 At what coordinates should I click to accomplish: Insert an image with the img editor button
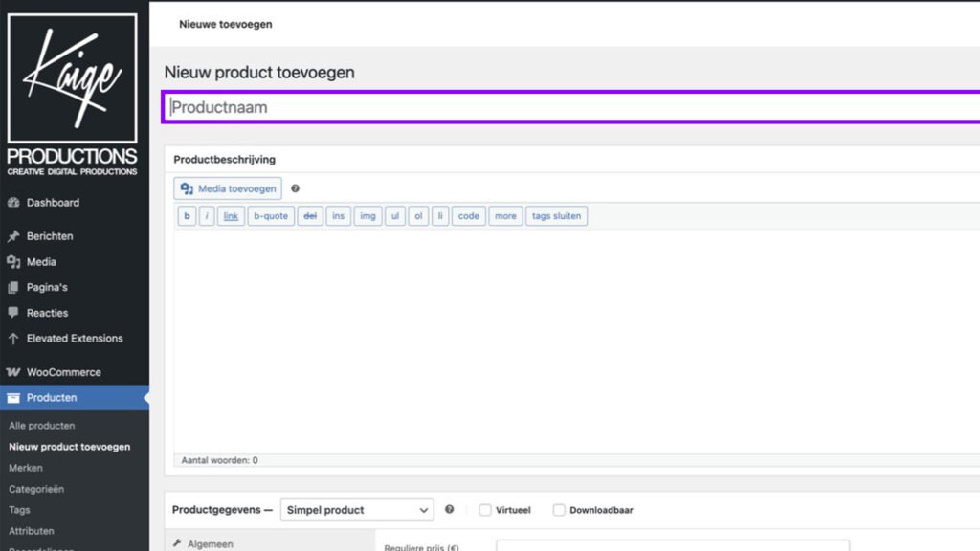(367, 216)
